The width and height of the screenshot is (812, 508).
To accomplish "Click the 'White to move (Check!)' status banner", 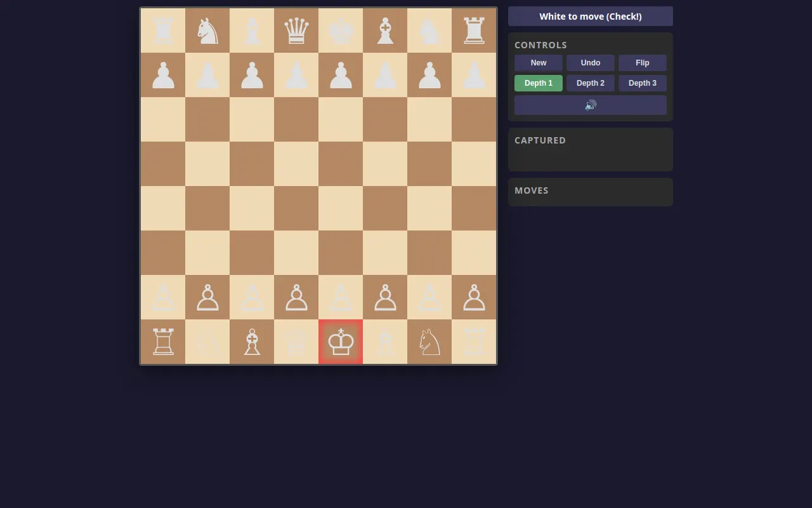I will tap(591, 17).
